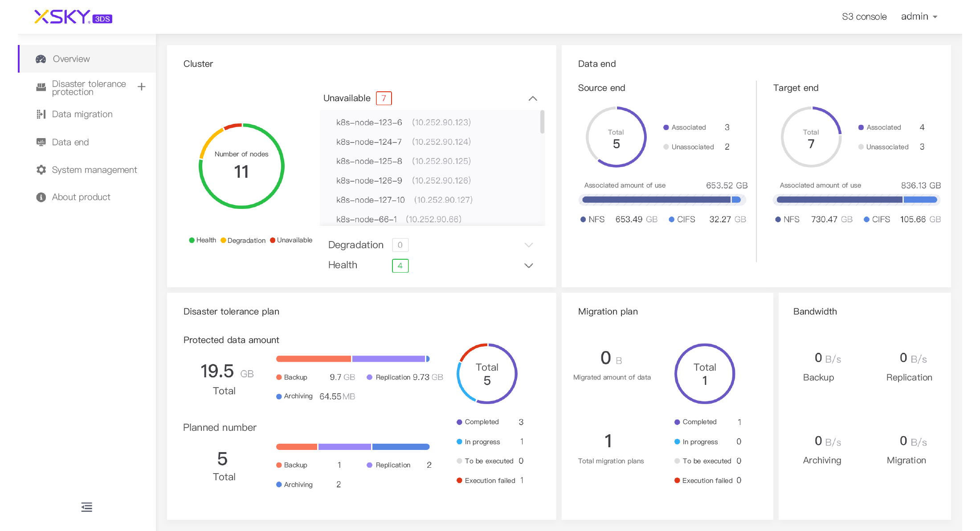This screenshot has height=531, width=980.
Task: Toggle the Unavailable legend item
Action: pos(291,240)
